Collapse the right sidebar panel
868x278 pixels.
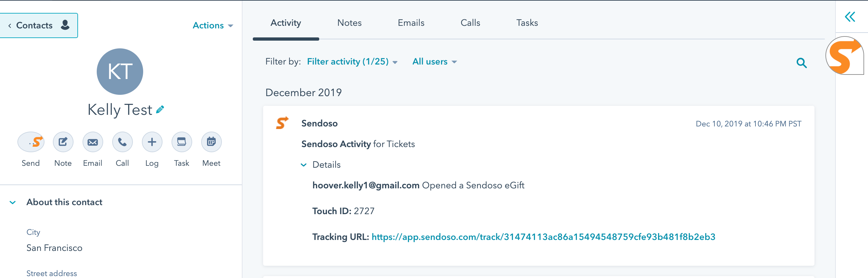pyautogui.click(x=850, y=17)
